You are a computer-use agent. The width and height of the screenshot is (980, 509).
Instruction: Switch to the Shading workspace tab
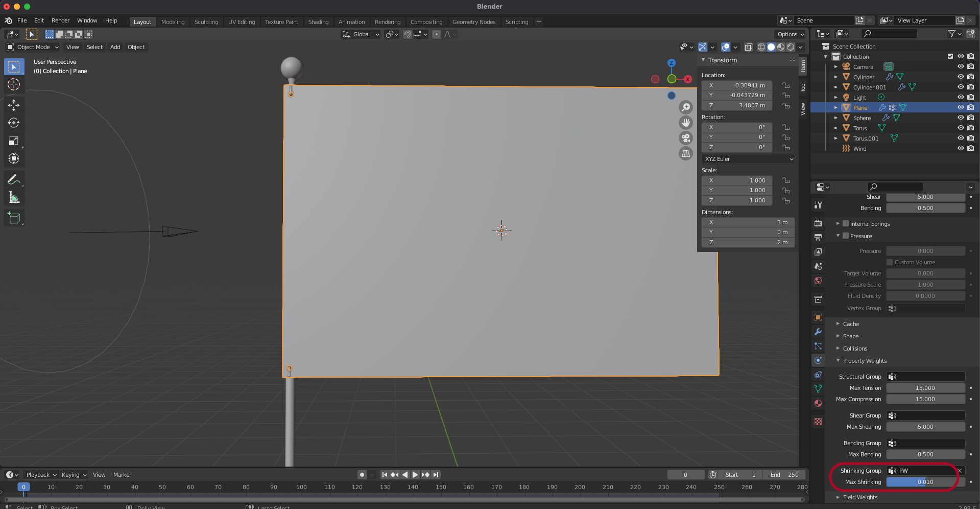[x=318, y=22]
